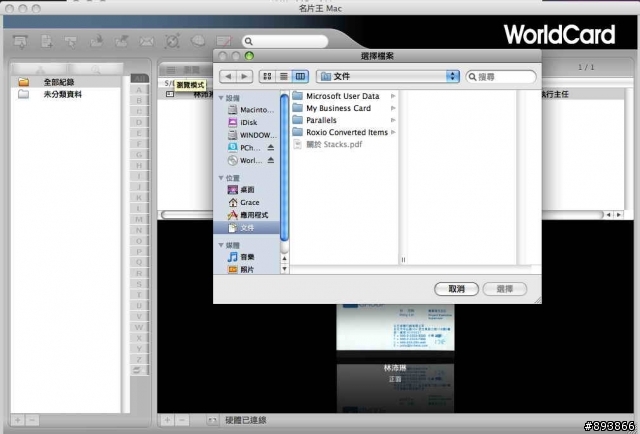Eject the Worl... disc
The width and height of the screenshot is (640, 434).
tap(271, 160)
